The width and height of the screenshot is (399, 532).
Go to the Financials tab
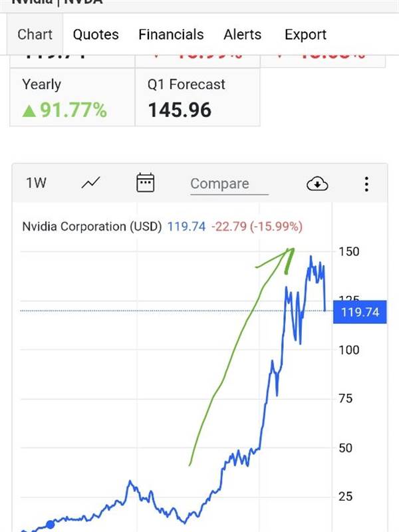pos(171,35)
